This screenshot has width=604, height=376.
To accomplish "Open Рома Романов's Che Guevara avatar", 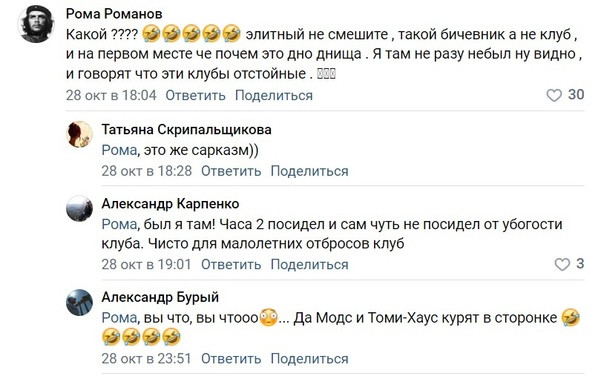I will pos(36,24).
